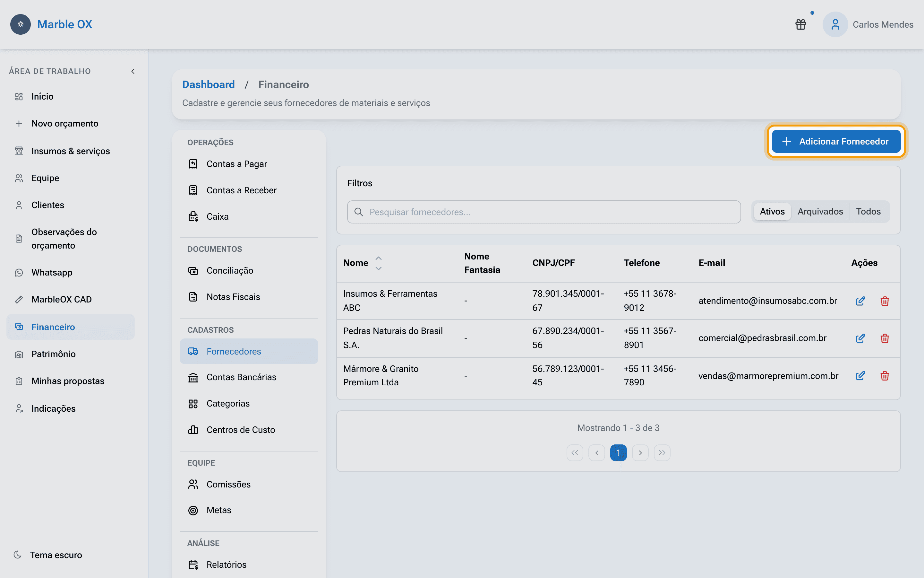Select the Ativos filter tab
This screenshot has width=924, height=578.
coord(772,211)
